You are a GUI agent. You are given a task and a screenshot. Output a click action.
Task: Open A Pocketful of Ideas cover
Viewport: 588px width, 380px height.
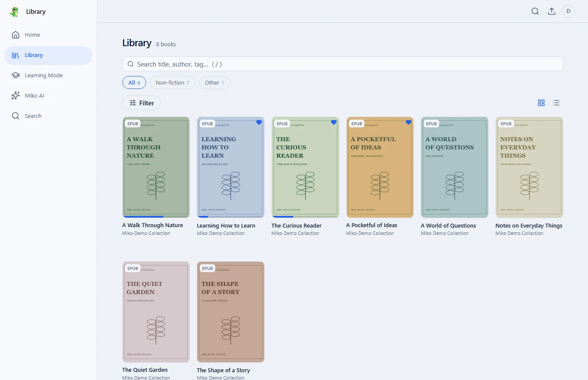380,167
